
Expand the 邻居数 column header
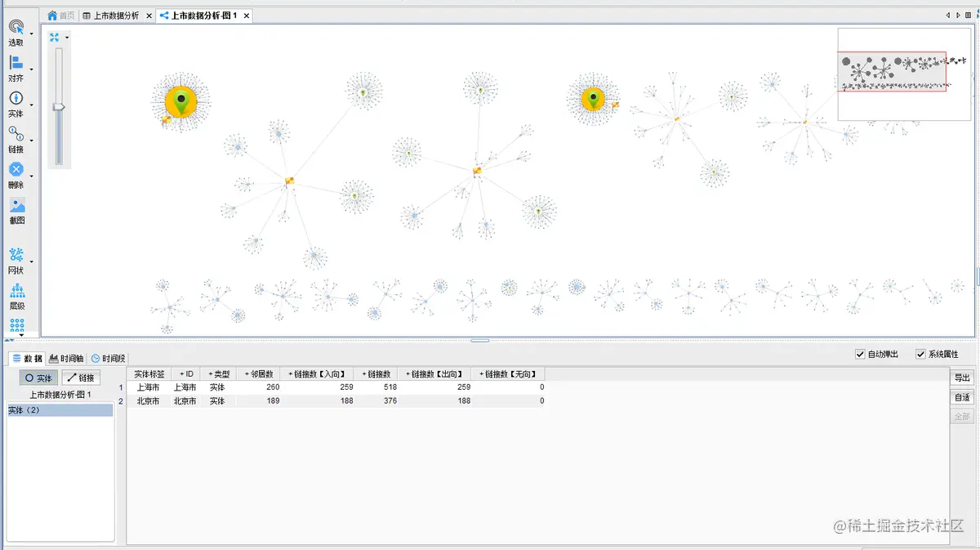coord(259,373)
